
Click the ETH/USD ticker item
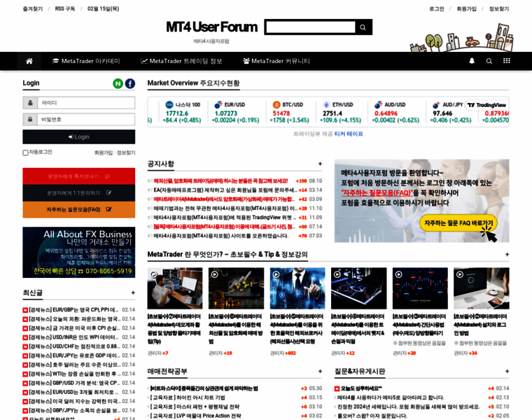341,112
